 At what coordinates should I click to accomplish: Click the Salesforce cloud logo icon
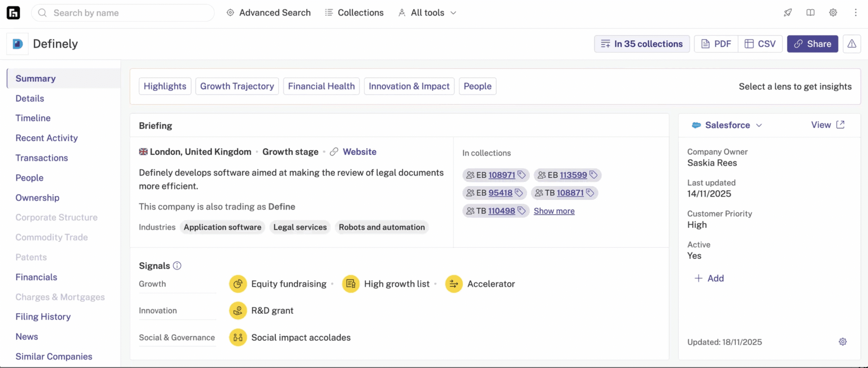tap(696, 125)
